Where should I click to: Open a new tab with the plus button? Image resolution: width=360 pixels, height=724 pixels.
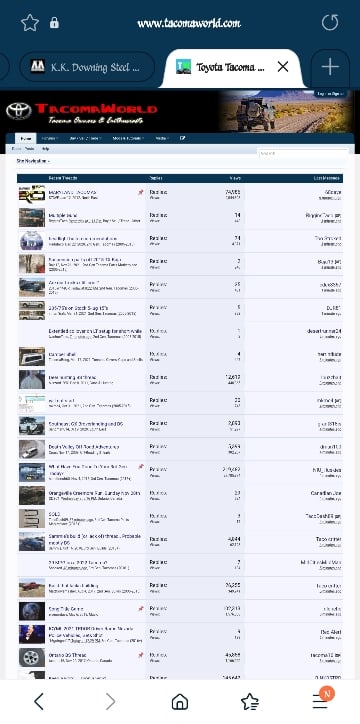tap(330, 67)
